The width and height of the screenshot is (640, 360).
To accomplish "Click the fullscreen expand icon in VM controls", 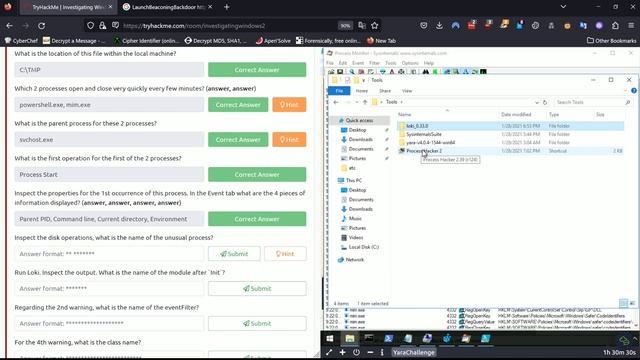I will coord(329,352).
